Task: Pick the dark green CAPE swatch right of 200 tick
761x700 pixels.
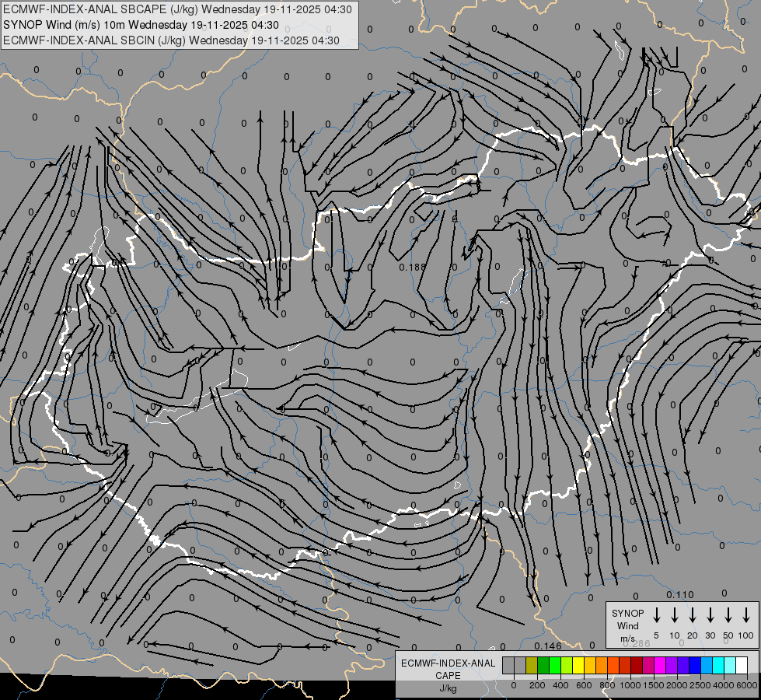Action: (543, 665)
